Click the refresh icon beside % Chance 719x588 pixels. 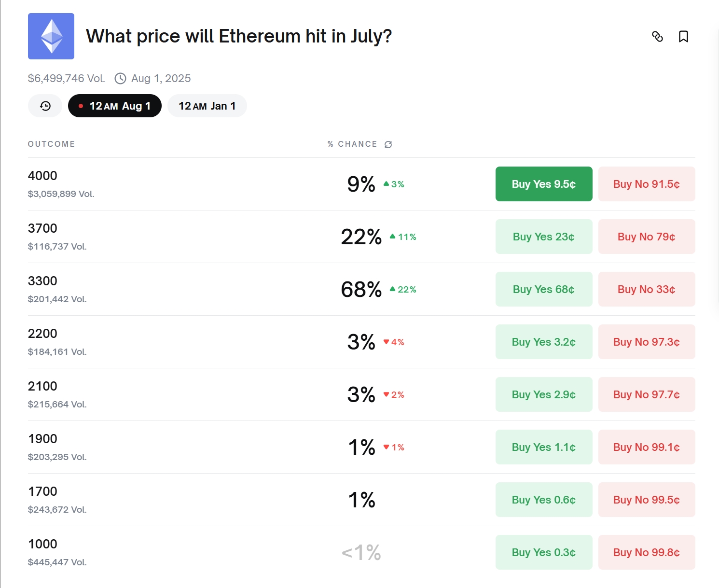pos(388,144)
